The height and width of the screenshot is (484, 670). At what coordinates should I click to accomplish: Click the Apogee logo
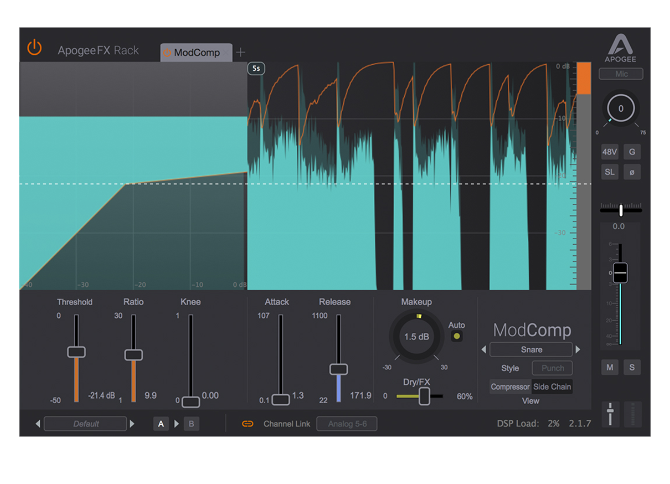tap(620, 48)
